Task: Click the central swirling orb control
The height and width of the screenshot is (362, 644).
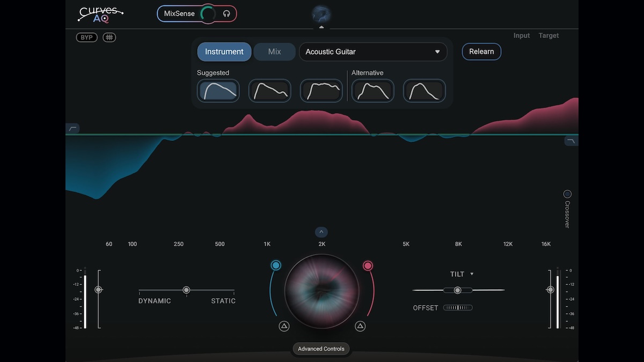Action: [321, 291]
